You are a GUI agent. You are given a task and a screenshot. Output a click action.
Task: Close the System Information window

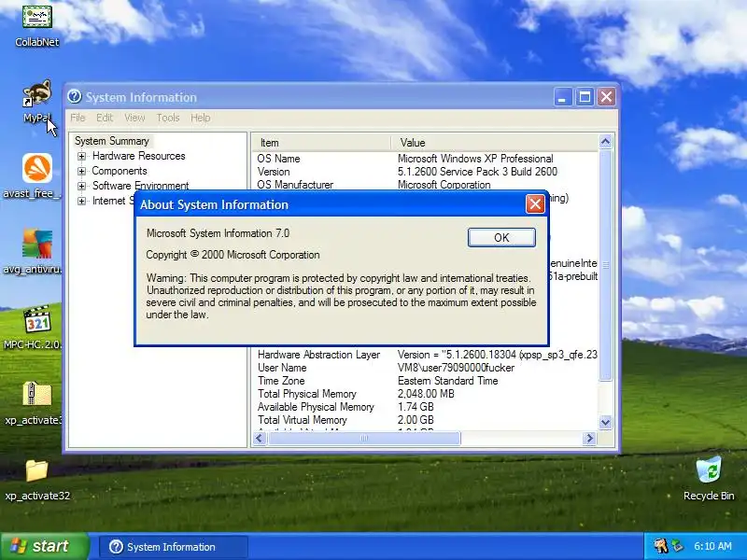coord(606,97)
